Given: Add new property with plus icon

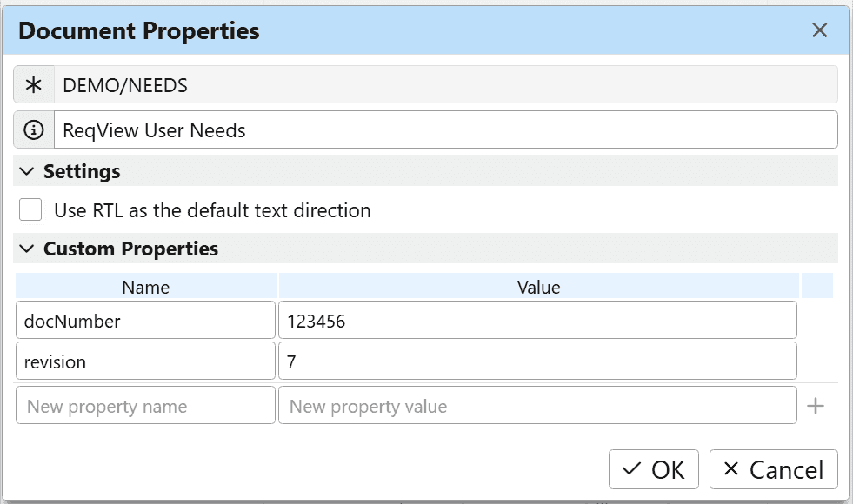Looking at the screenshot, I should tap(815, 406).
